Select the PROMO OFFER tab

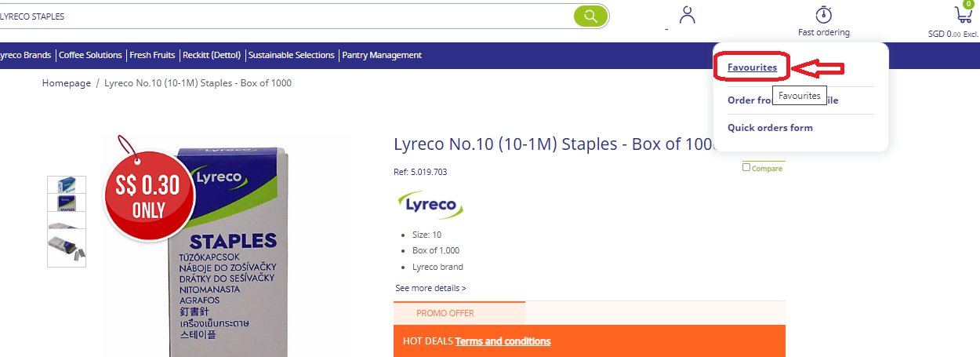(459, 312)
